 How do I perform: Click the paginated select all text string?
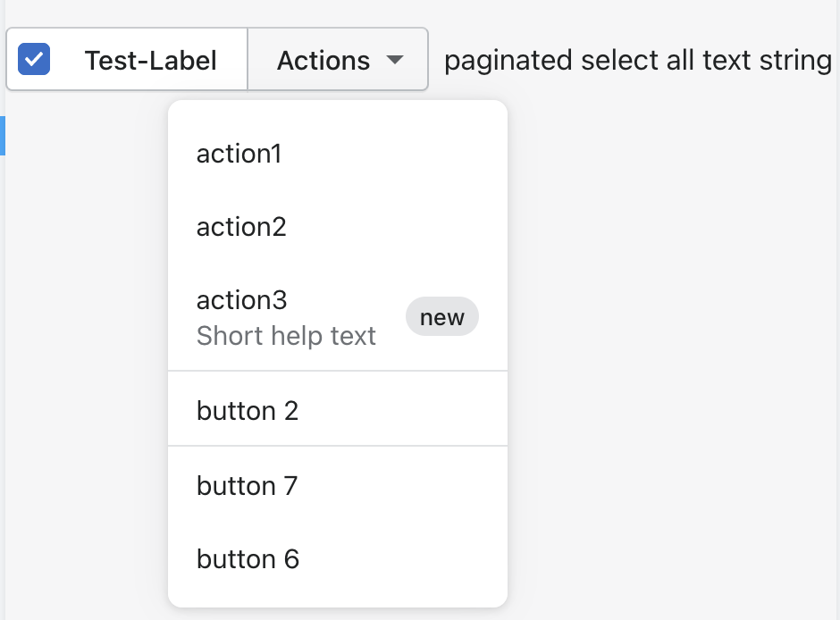[638, 60]
